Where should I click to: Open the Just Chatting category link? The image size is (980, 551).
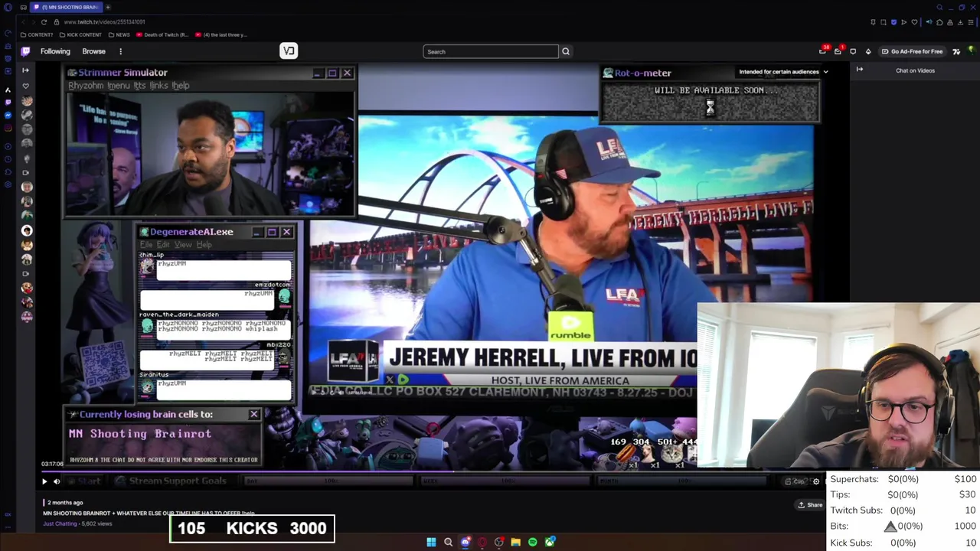coord(60,523)
